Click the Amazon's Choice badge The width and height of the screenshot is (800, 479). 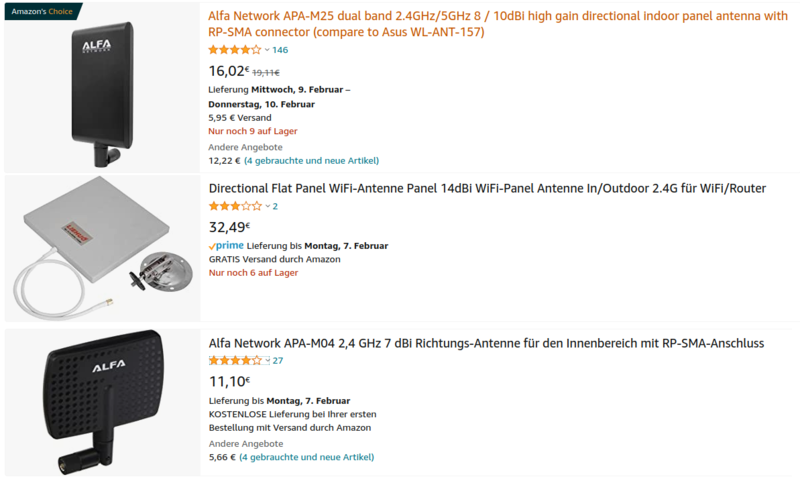[x=43, y=11]
